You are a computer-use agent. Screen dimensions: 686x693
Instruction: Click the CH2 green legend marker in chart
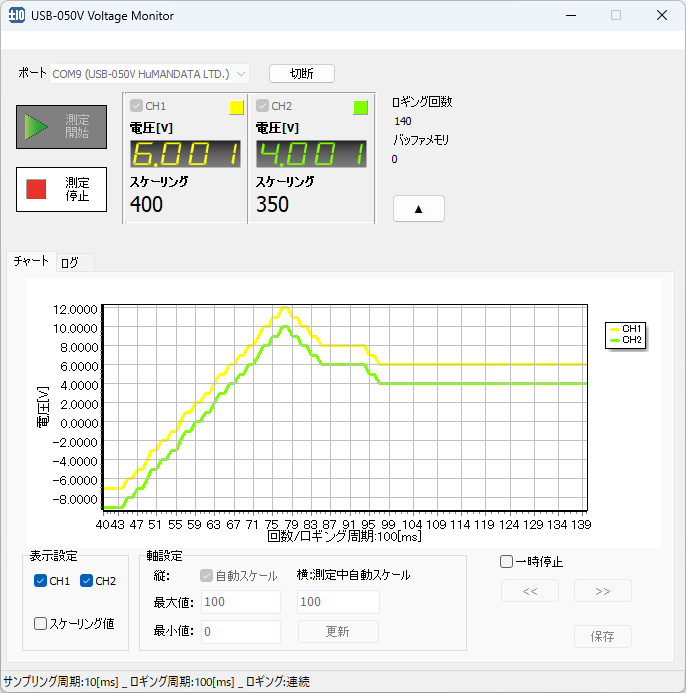click(614, 340)
